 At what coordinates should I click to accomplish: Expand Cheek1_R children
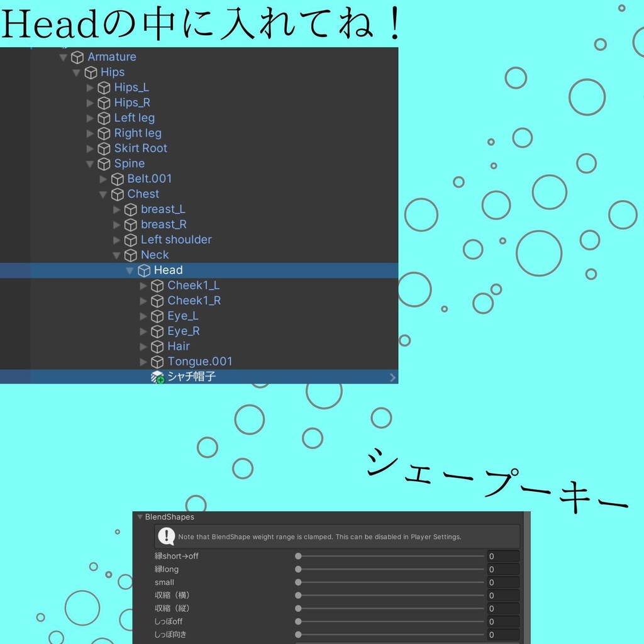coord(143,301)
